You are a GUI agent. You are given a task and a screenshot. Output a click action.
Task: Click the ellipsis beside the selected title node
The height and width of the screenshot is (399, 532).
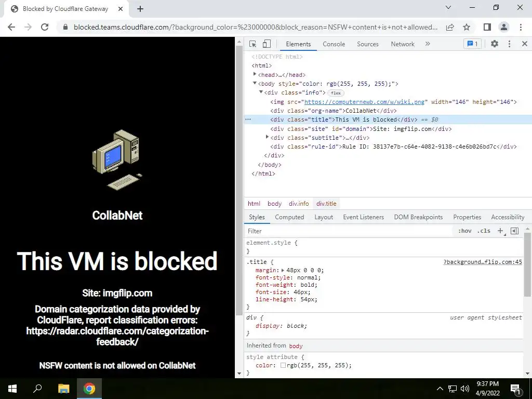point(248,119)
